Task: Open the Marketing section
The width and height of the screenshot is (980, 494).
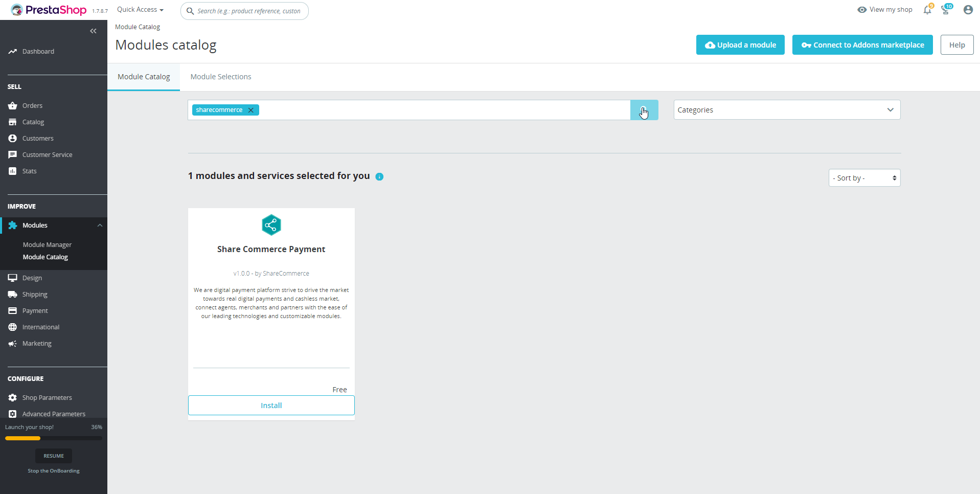Action: pyautogui.click(x=36, y=343)
